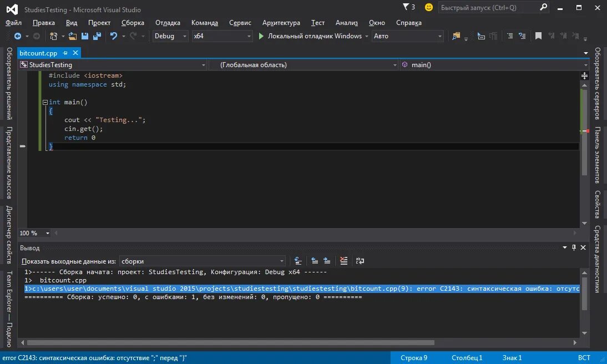
Task: Toggle a bookmark with the bookmark icon
Action: coord(539,36)
